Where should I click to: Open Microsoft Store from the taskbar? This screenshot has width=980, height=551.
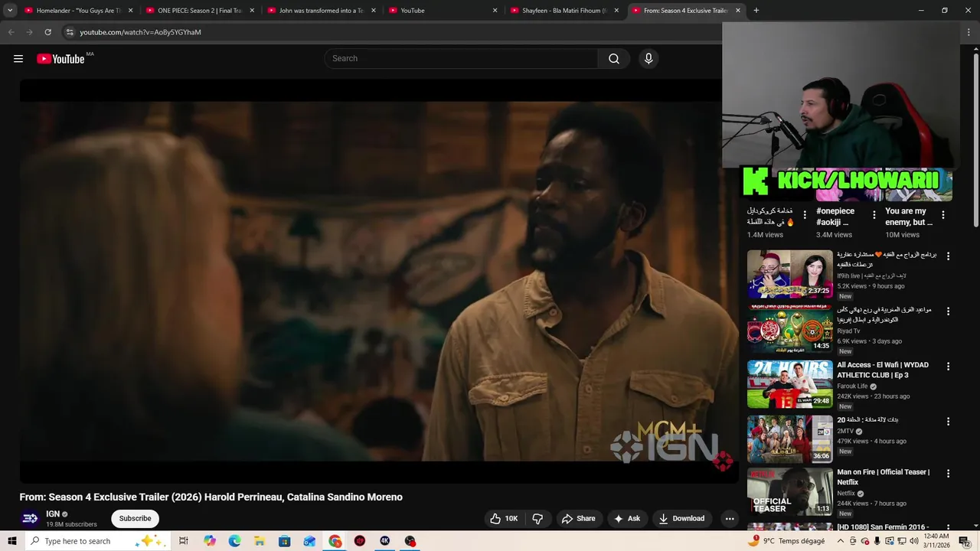click(x=285, y=541)
